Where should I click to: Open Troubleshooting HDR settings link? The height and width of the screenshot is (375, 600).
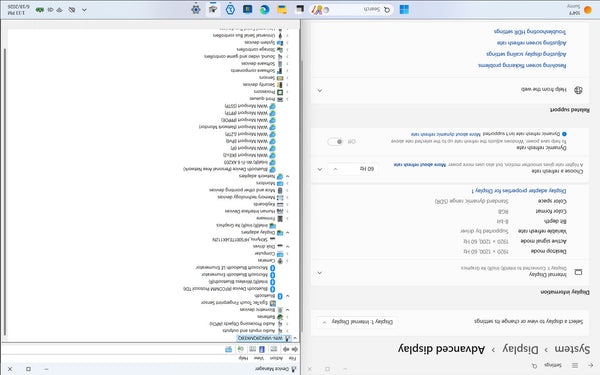[530, 31]
